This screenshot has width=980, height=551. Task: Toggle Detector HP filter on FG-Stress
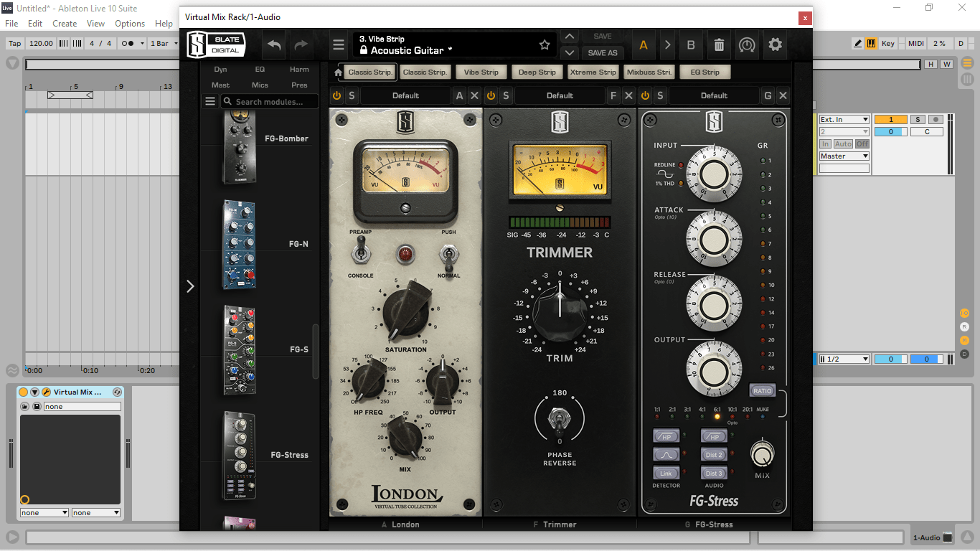[x=666, y=436]
